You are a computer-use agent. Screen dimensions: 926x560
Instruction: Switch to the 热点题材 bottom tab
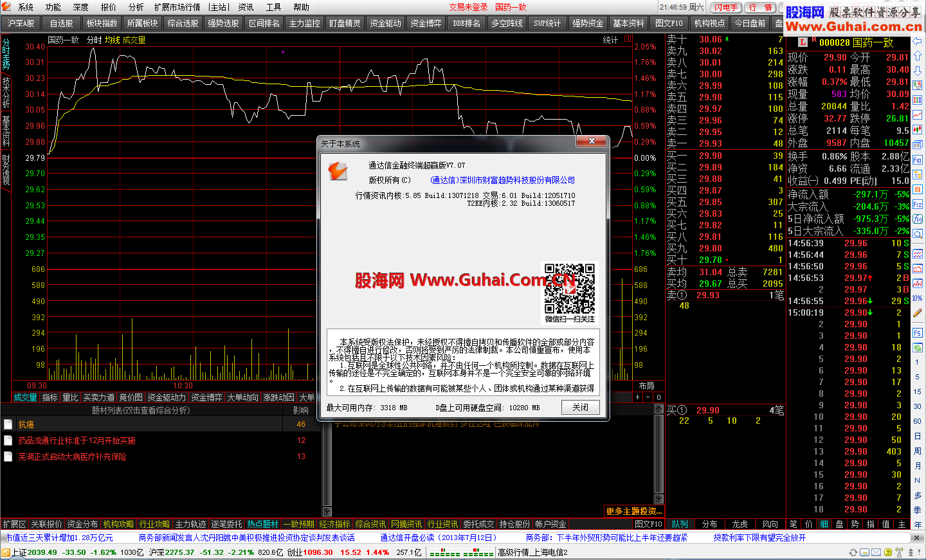tap(263, 524)
